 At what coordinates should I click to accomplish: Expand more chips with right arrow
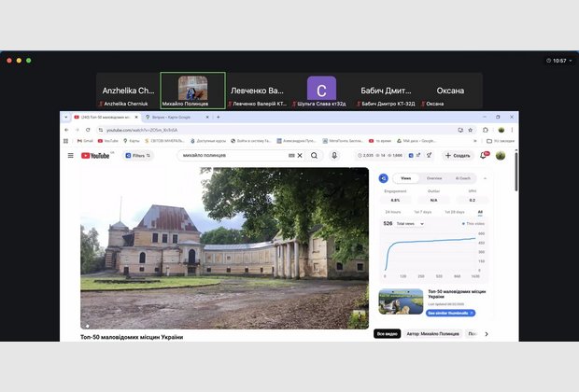[486, 333]
